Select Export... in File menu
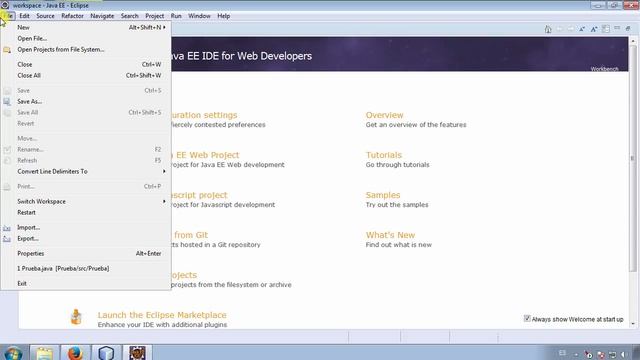The width and height of the screenshot is (640, 360). 86,238
